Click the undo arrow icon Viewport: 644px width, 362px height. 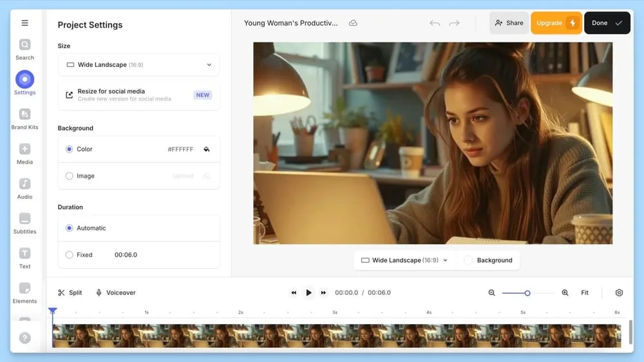(435, 23)
